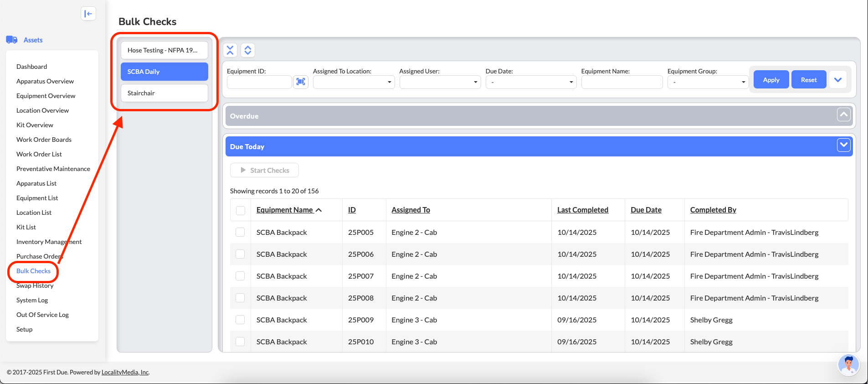Click the Assets truck icon

point(12,40)
